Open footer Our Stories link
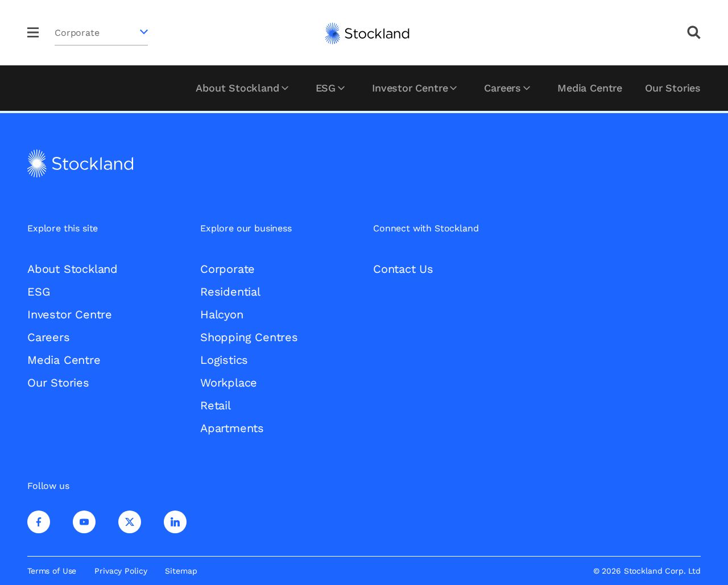The width and height of the screenshot is (728, 585). [x=58, y=383]
